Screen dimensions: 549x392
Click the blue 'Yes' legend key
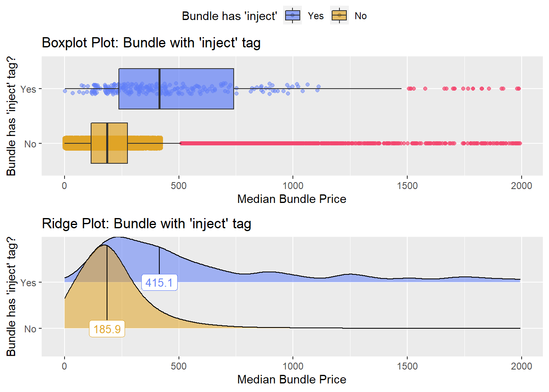[292, 16]
